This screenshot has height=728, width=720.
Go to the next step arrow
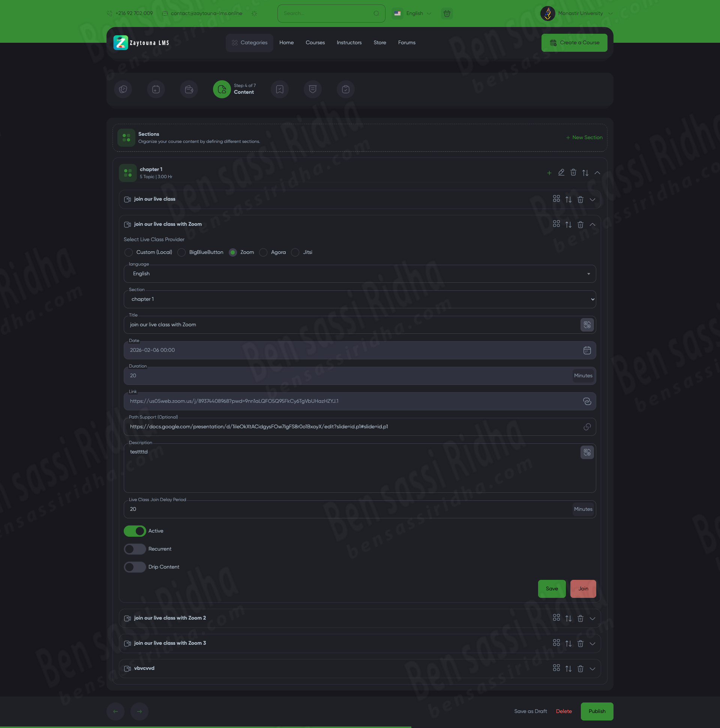pos(139,711)
